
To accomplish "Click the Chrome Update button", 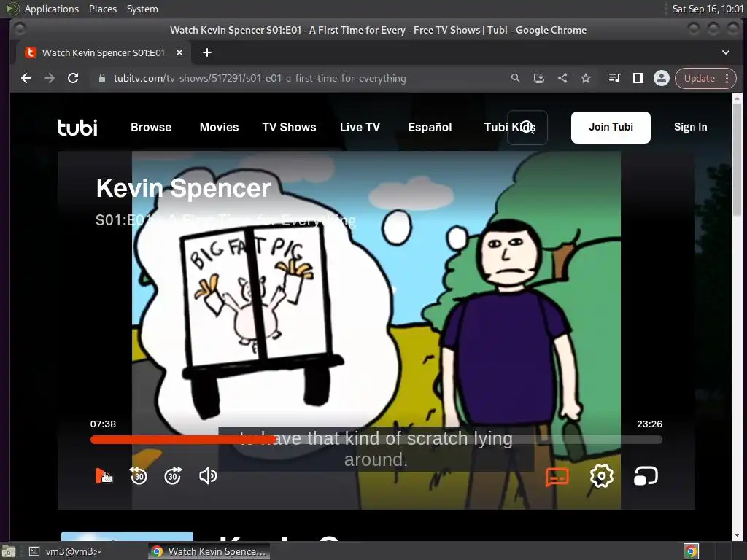I will [x=700, y=78].
